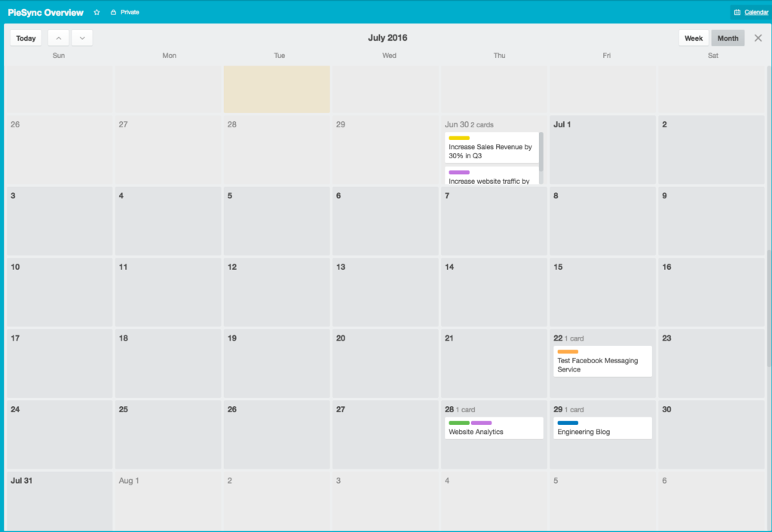Open the Website Analytics card
This screenshot has width=772, height=532.
[x=494, y=428]
